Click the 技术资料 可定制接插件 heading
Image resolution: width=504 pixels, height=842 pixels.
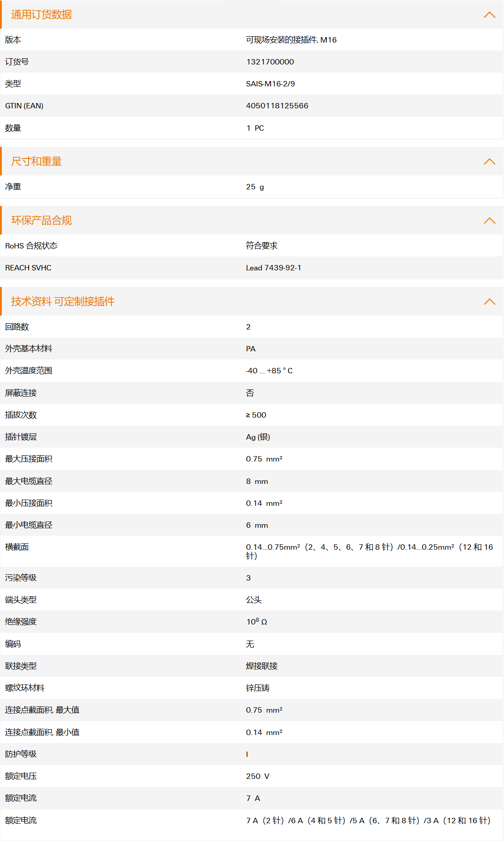tap(63, 302)
